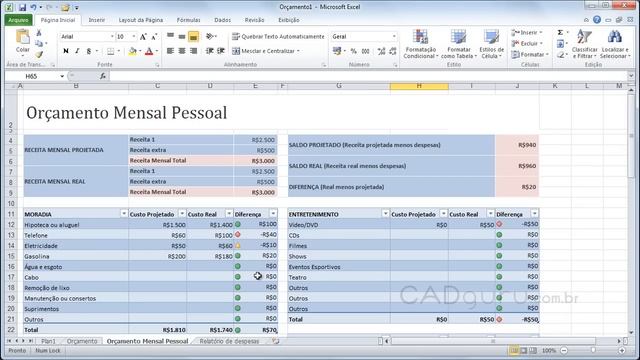Click the red font color A
The height and width of the screenshot is (360, 640).
pyautogui.click(x=149, y=51)
